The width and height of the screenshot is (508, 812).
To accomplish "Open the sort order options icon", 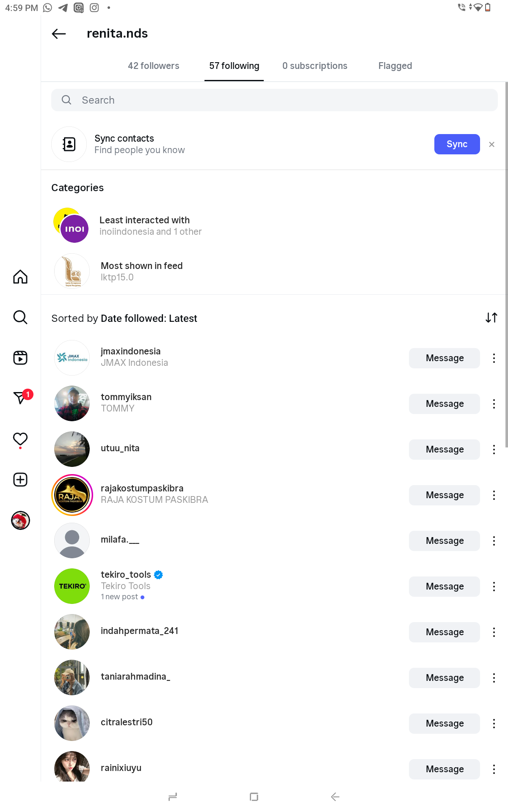I will pyautogui.click(x=491, y=318).
